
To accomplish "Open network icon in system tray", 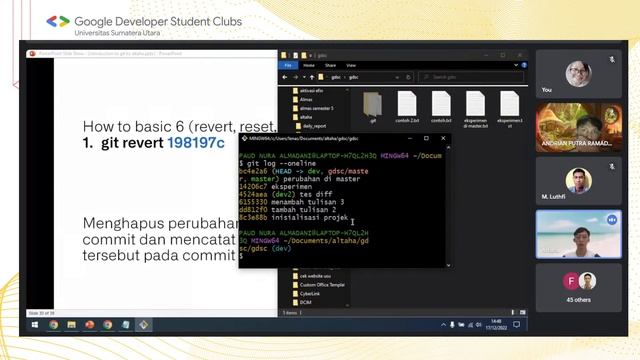I will pyautogui.click(x=470, y=325).
